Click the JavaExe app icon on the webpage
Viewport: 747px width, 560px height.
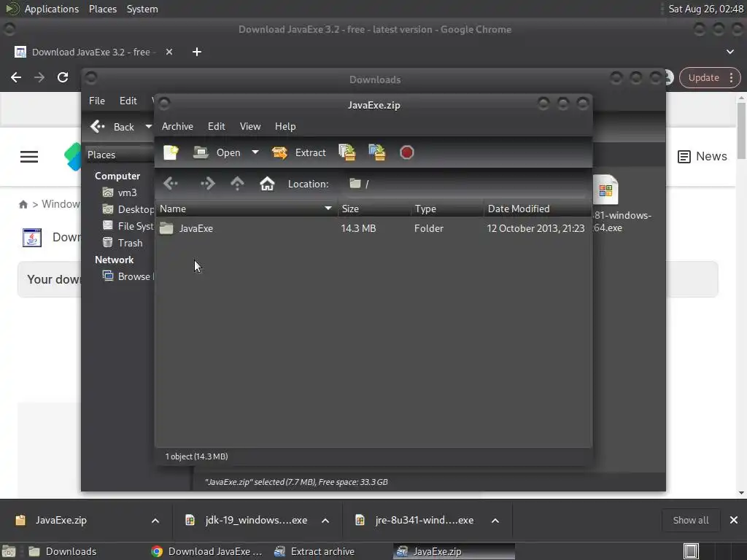pyautogui.click(x=32, y=237)
